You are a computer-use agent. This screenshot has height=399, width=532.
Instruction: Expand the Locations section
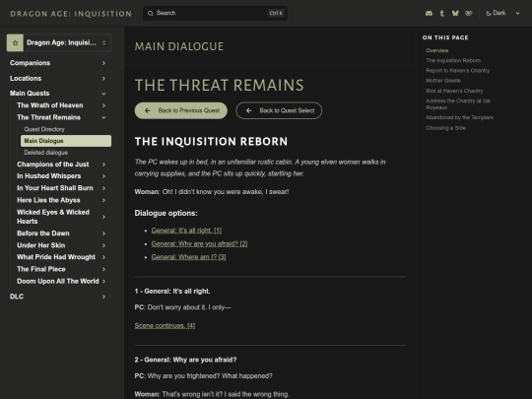tap(103, 79)
